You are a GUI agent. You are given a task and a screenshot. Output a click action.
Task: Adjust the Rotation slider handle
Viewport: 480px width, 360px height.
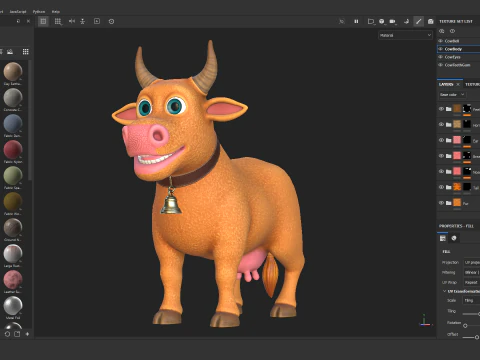tap(465, 325)
